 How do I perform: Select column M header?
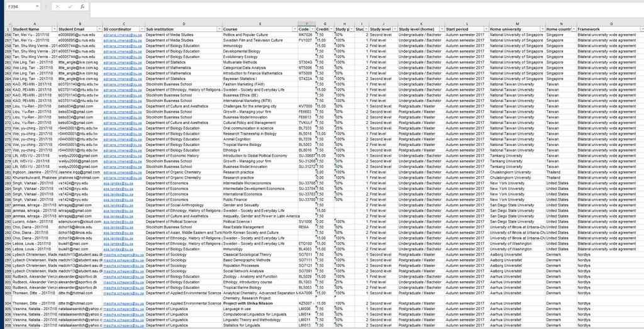(517, 25)
